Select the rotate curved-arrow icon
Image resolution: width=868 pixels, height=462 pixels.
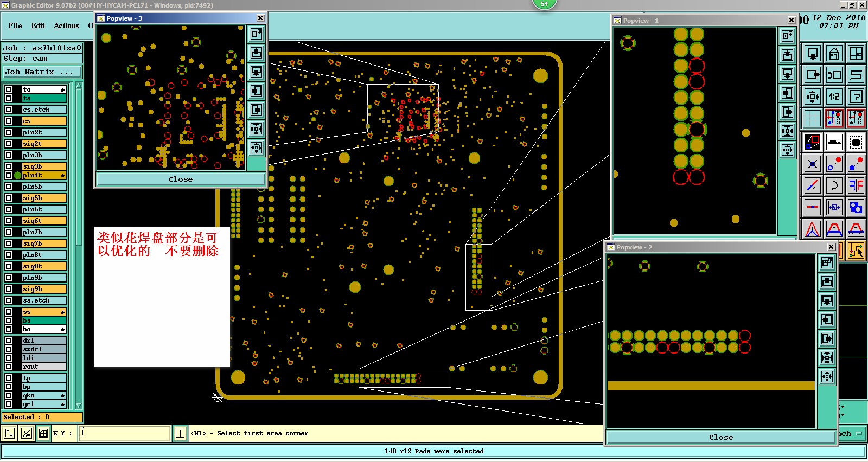tap(834, 185)
